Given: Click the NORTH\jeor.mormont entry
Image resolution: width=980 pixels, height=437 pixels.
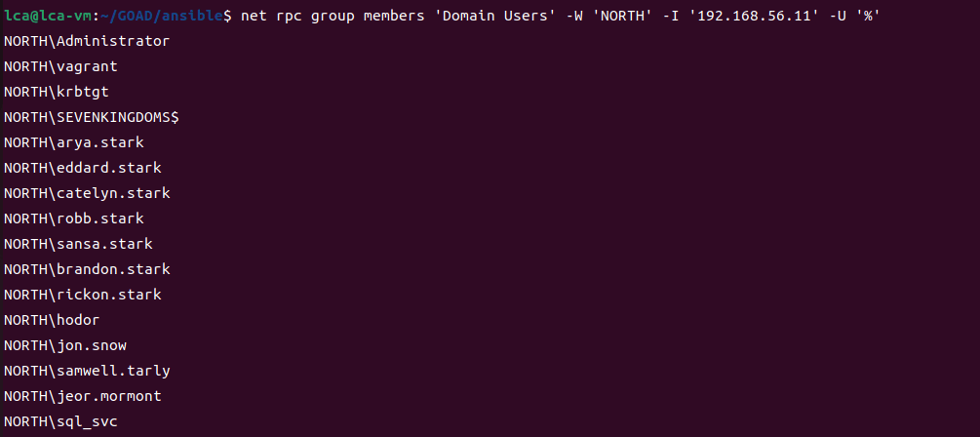Looking at the screenshot, I should click(x=83, y=396).
